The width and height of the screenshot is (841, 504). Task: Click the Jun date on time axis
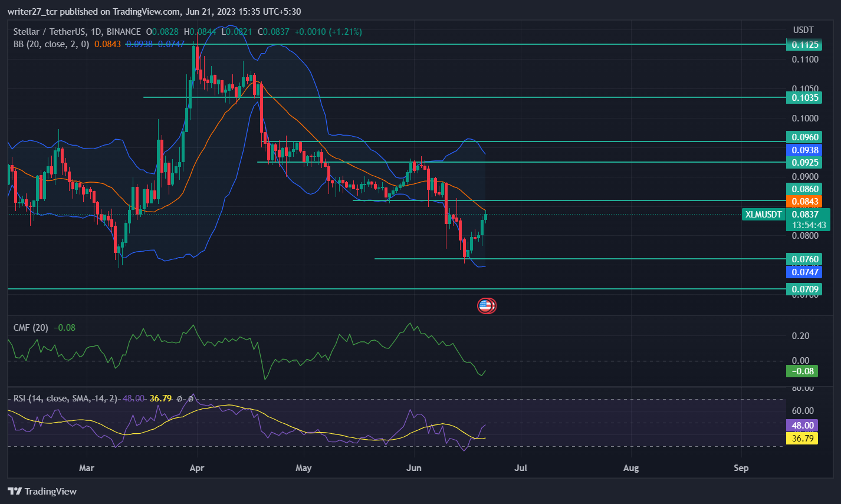pos(414,468)
